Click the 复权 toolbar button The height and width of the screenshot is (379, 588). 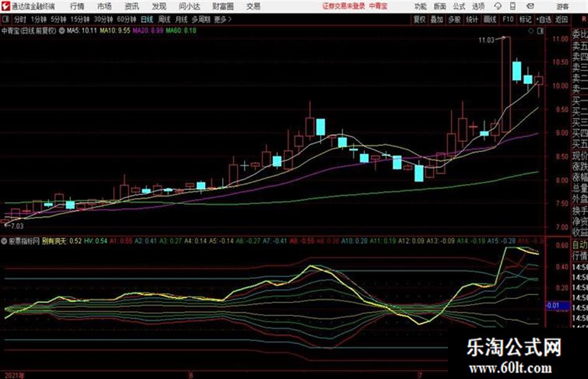(x=419, y=19)
